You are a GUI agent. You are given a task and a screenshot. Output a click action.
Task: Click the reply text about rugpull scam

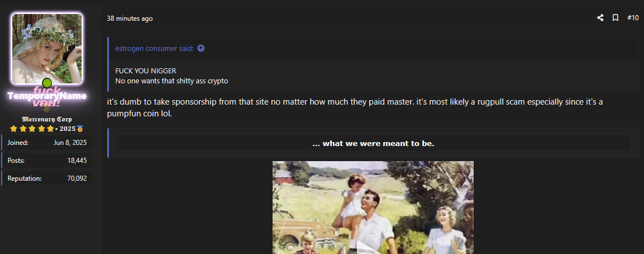355,107
